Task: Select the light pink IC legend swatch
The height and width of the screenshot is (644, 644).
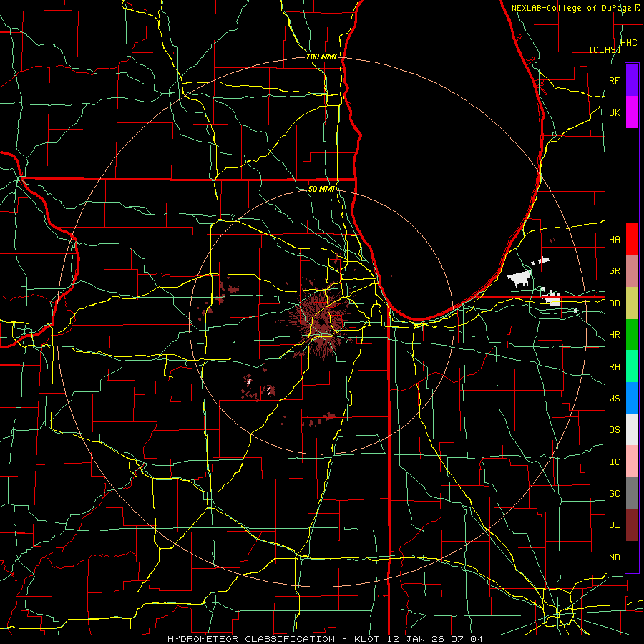Action: 632,462
